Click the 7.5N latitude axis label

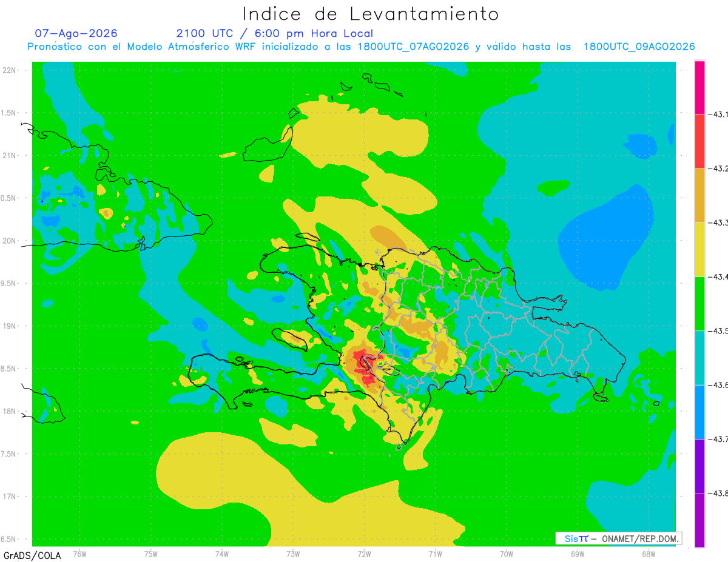9,454
